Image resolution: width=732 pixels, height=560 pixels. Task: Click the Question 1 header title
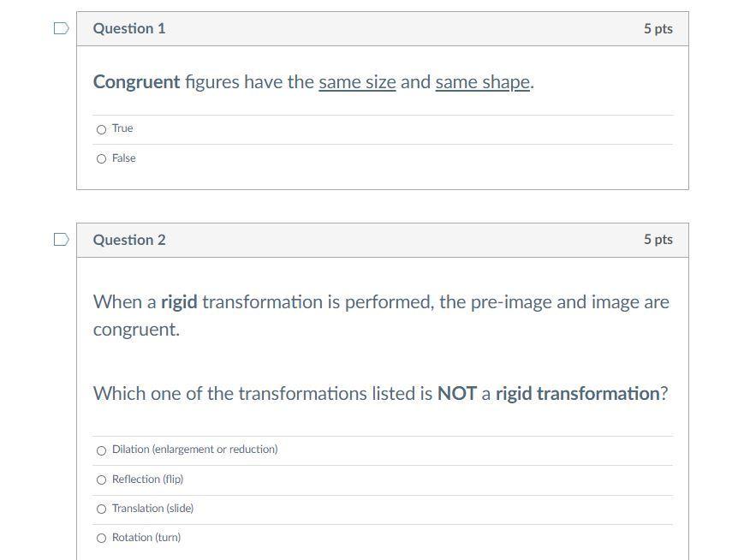click(129, 28)
